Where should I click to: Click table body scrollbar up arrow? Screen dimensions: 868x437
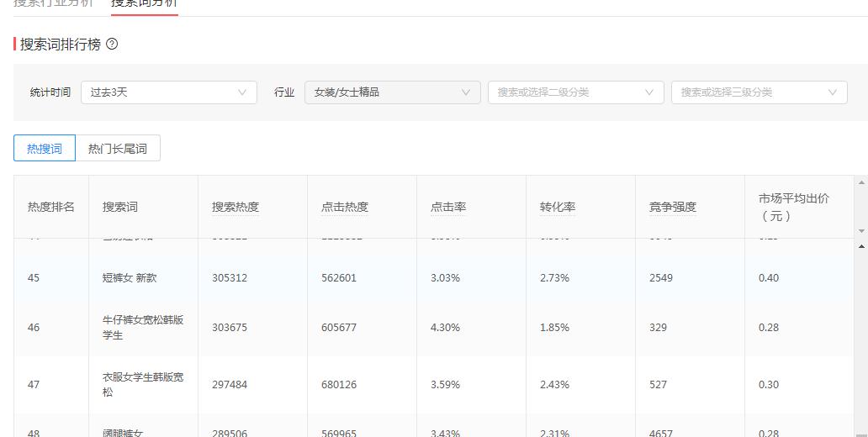(861, 245)
